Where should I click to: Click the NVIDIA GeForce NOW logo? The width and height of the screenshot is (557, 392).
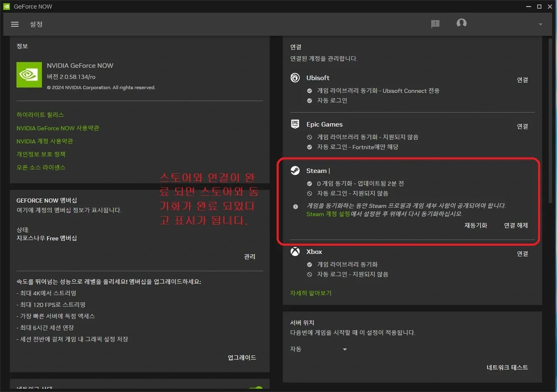[x=29, y=75]
